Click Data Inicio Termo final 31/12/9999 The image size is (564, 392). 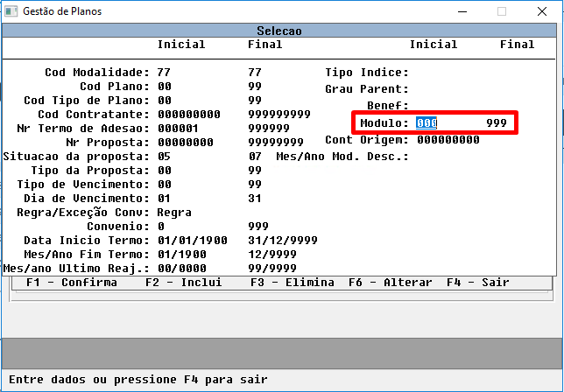pos(283,241)
